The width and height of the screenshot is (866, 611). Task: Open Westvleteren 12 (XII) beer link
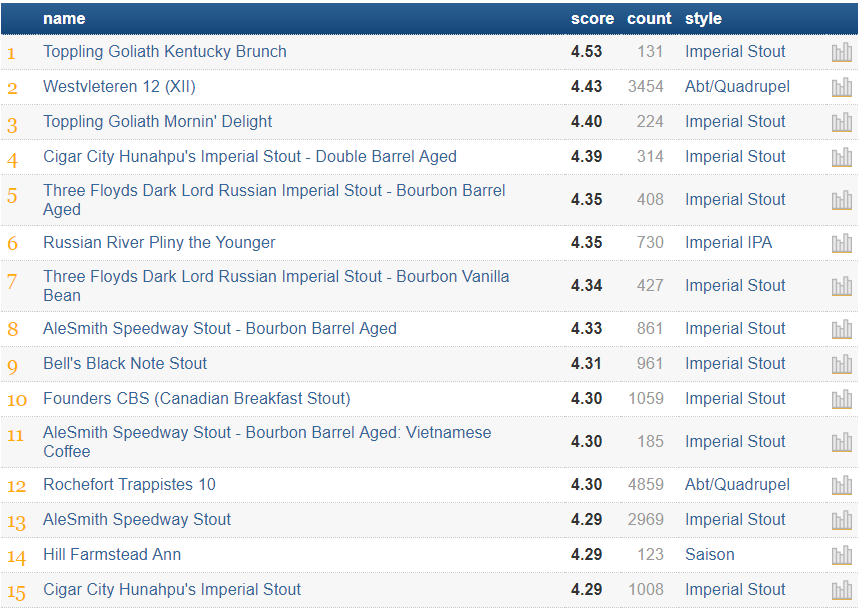click(119, 87)
